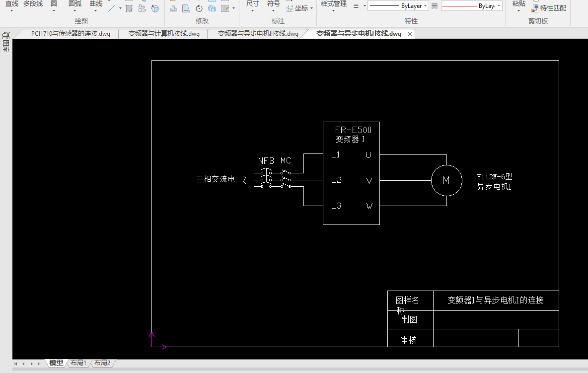Click the FR-E500 inverter title text
The width and height of the screenshot is (588, 373).
(353, 130)
